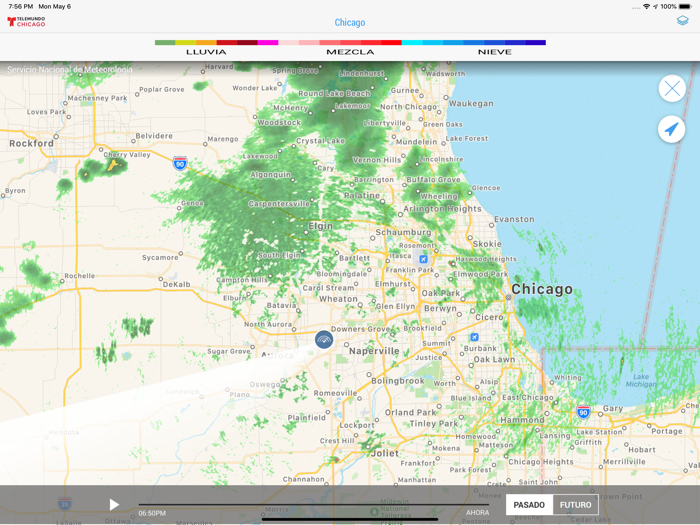
Task: Open the map layers icon
Action: (x=682, y=21)
